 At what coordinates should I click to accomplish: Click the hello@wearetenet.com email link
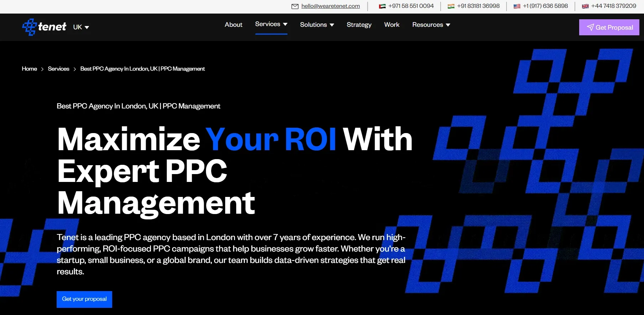tap(330, 6)
